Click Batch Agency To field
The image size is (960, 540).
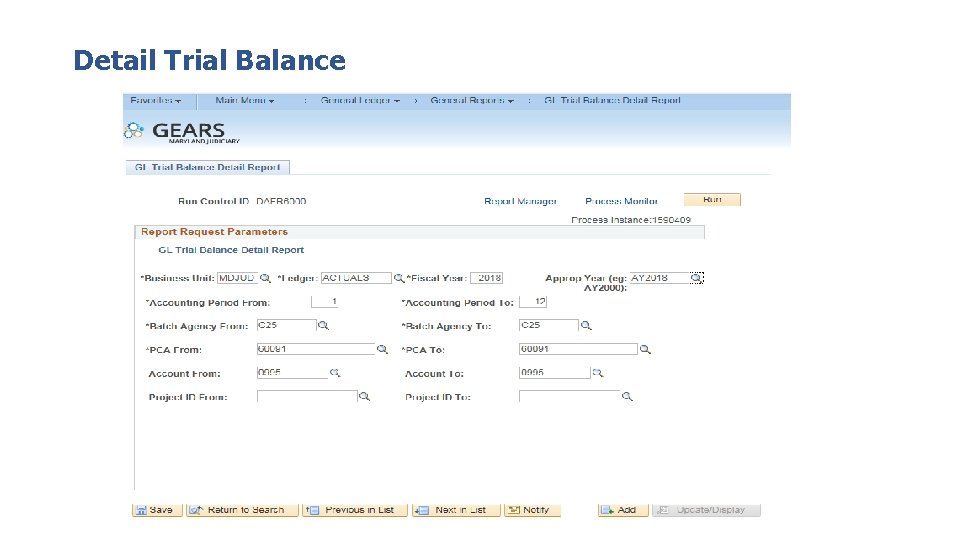549,326
